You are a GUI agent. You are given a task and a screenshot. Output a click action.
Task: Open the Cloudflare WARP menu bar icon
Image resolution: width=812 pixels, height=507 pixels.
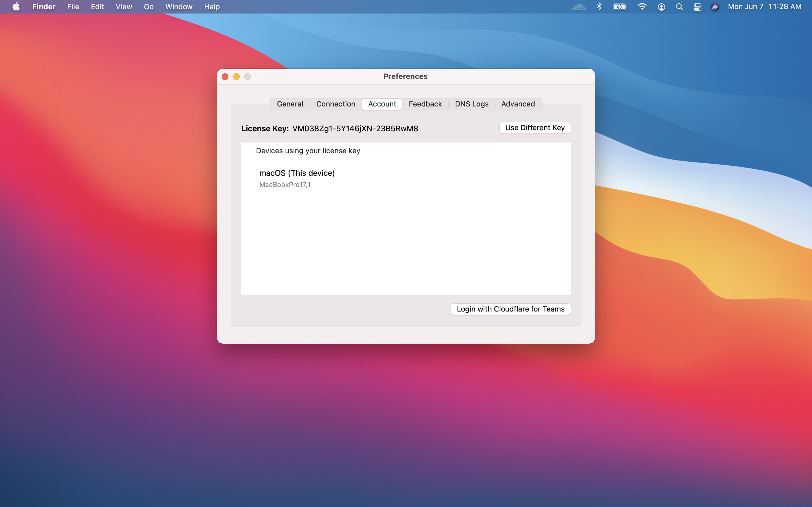(x=579, y=7)
